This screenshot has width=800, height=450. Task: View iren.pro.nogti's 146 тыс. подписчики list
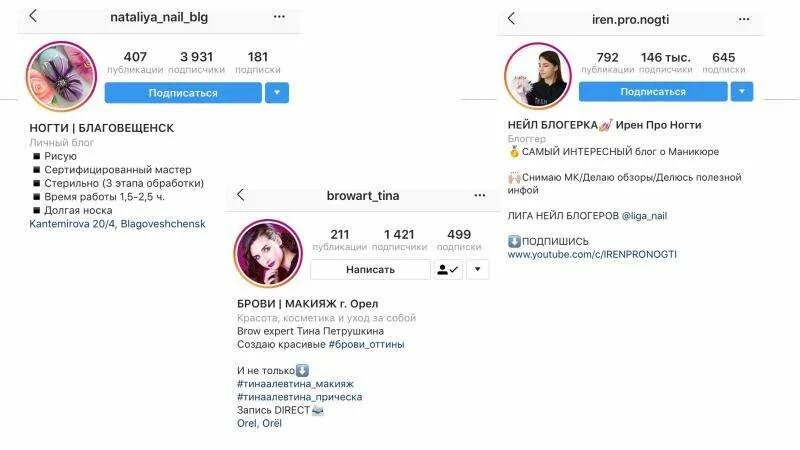tap(665, 62)
